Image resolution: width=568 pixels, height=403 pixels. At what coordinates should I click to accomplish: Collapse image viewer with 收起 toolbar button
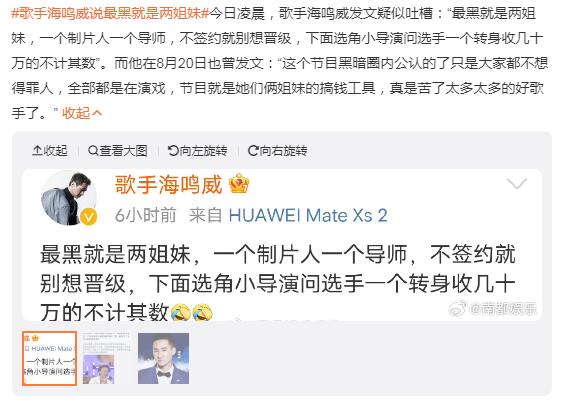(50, 151)
